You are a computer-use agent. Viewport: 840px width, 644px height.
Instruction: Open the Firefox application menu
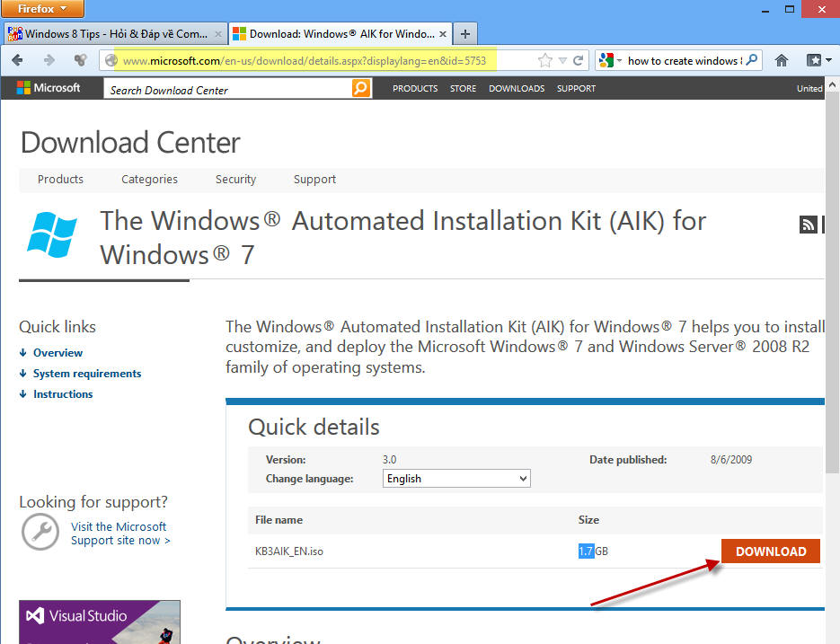tap(42, 9)
